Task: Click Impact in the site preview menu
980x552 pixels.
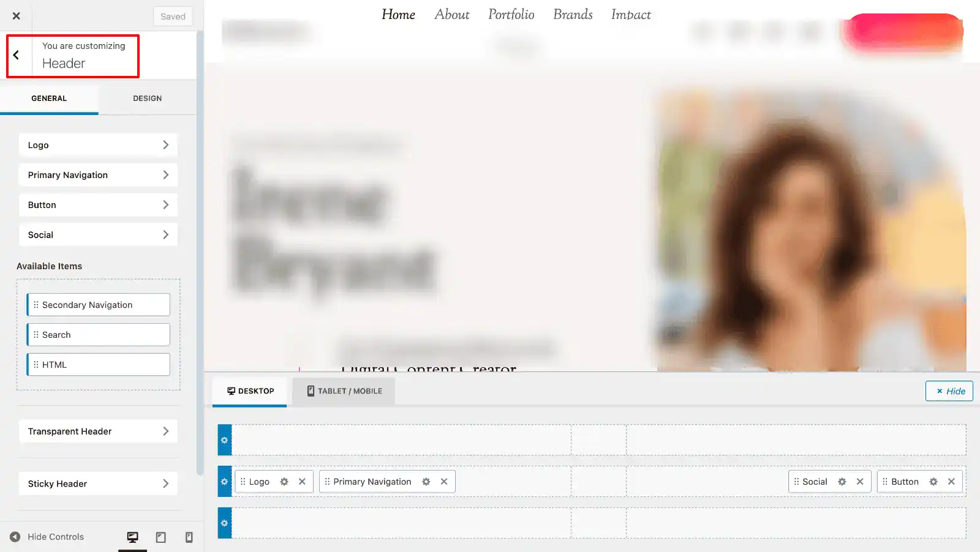Action: [x=631, y=15]
